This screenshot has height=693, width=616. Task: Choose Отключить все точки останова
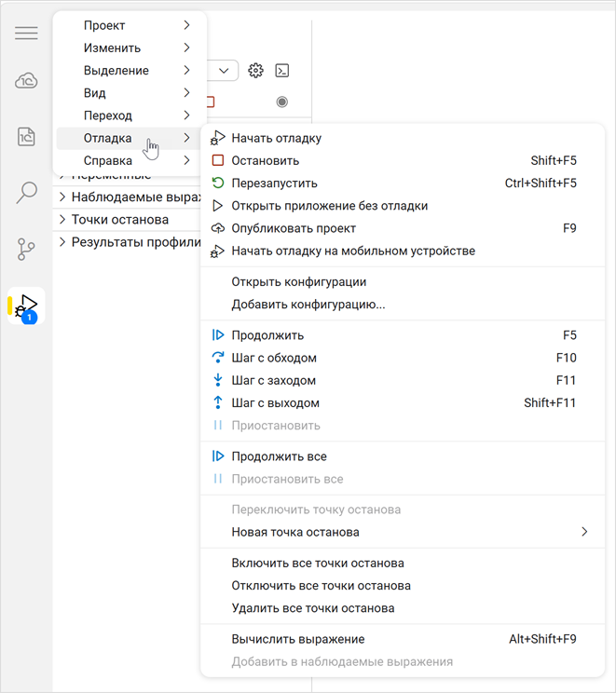(x=403, y=586)
